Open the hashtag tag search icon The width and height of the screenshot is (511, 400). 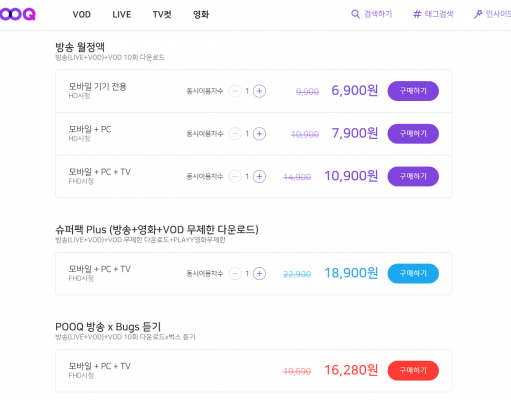(x=417, y=14)
